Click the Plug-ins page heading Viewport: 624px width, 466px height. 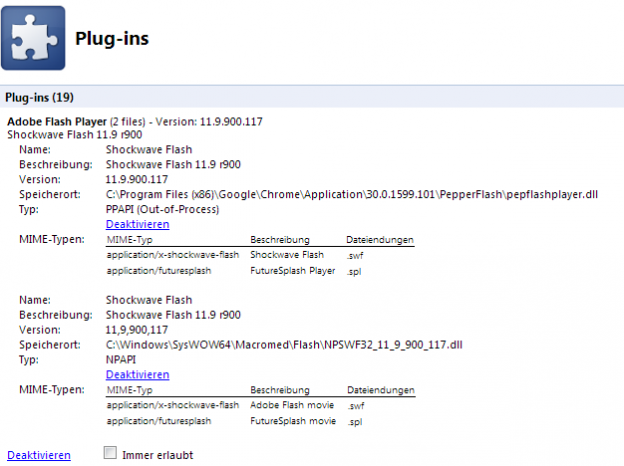click(112, 39)
